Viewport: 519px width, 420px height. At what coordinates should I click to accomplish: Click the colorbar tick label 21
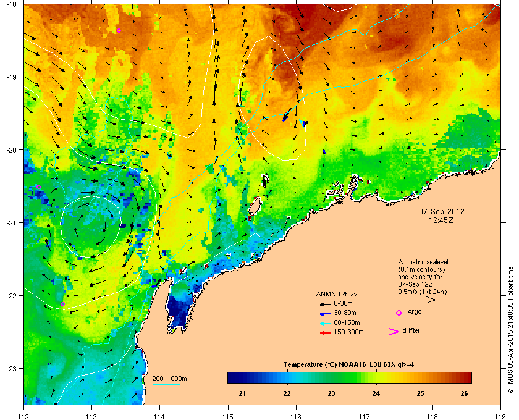point(242,393)
